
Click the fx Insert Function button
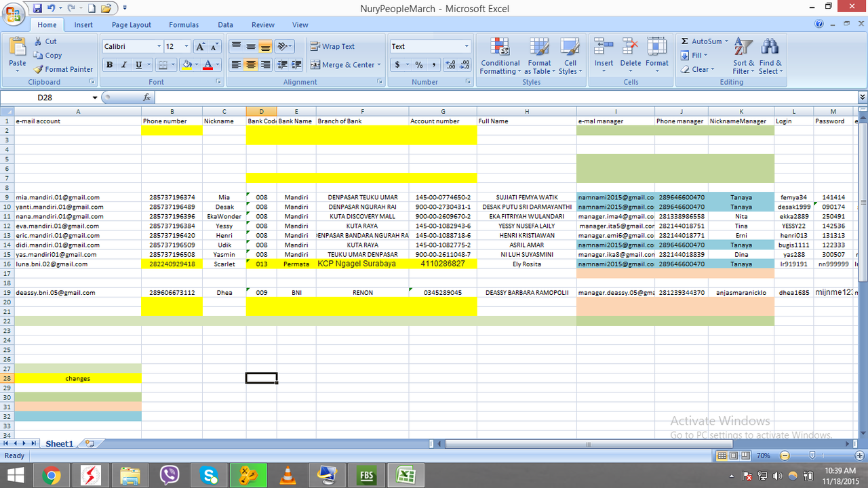click(x=147, y=98)
